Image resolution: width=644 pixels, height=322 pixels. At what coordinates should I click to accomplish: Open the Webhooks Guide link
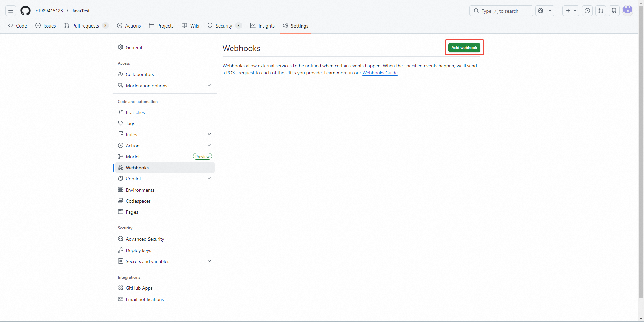380,73
